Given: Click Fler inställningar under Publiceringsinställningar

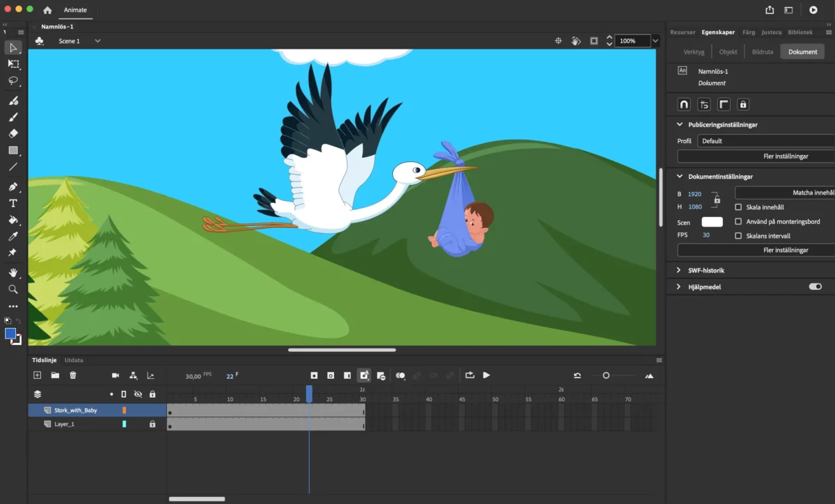Looking at the screenshot, I should (x=756, y=156).
